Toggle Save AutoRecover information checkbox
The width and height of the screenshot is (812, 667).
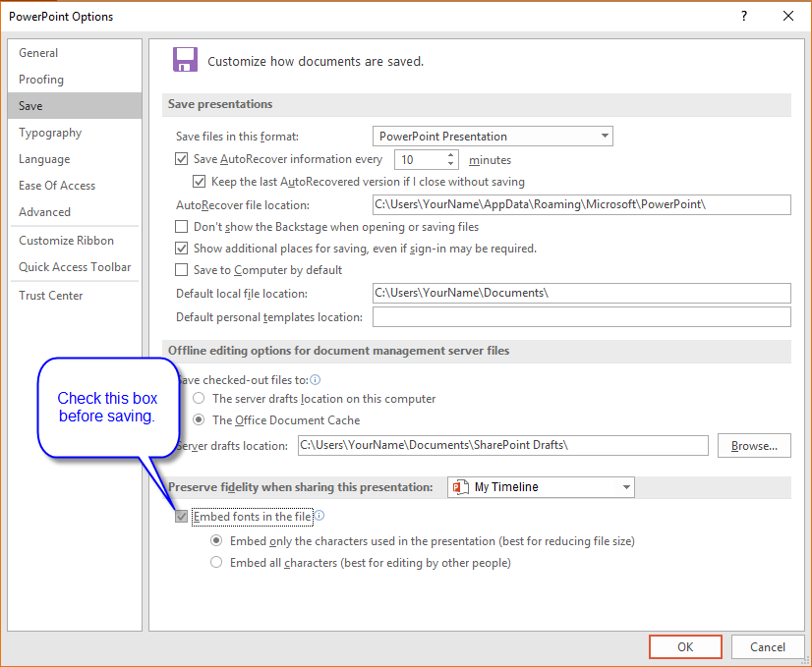pos(181,159)
